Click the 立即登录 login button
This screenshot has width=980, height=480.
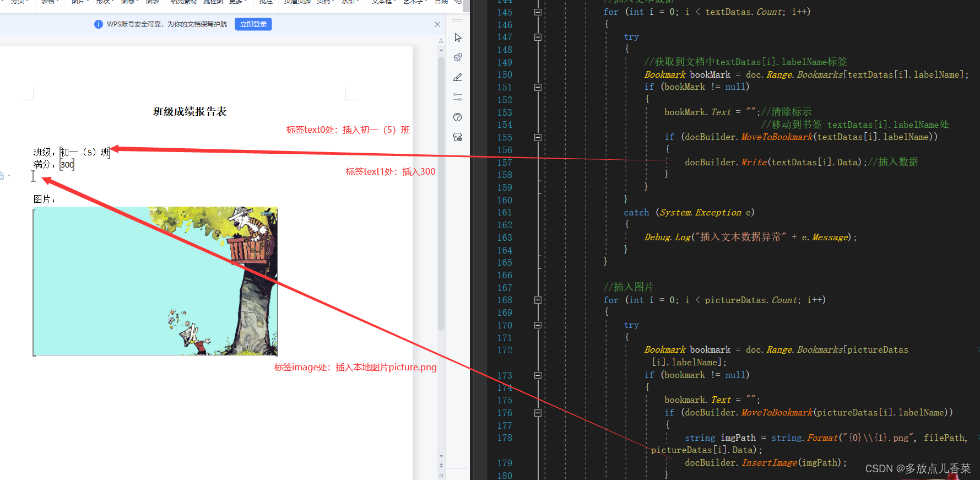(x=253, y=24)
